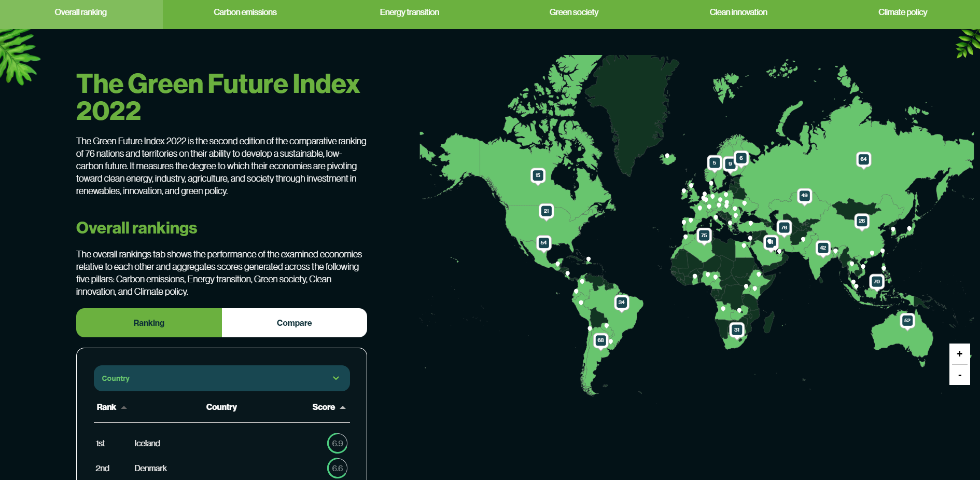Zoom in the map with plus button
Viewport: 980px width, 480px height.
click(x=960, y=354)
